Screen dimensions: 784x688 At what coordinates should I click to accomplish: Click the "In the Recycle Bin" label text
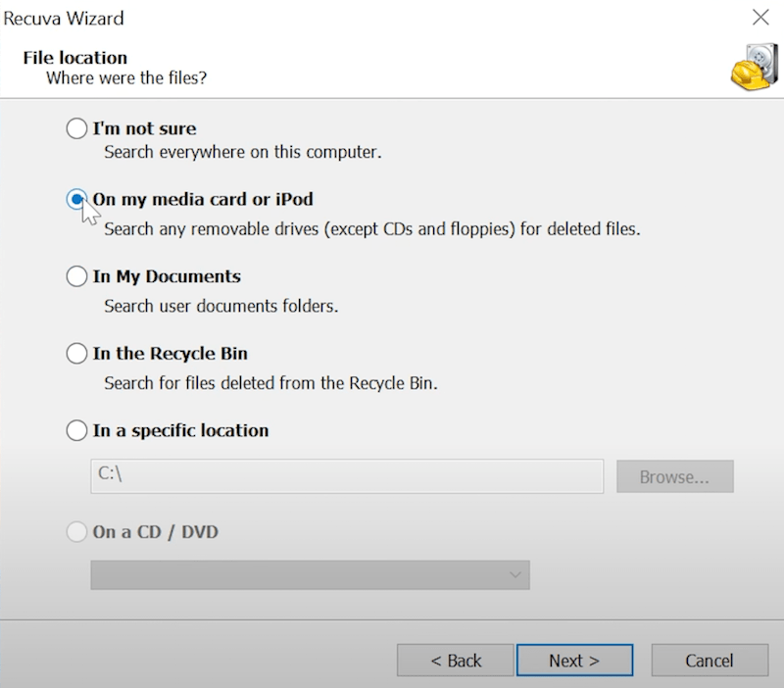[x=170, y=354]
